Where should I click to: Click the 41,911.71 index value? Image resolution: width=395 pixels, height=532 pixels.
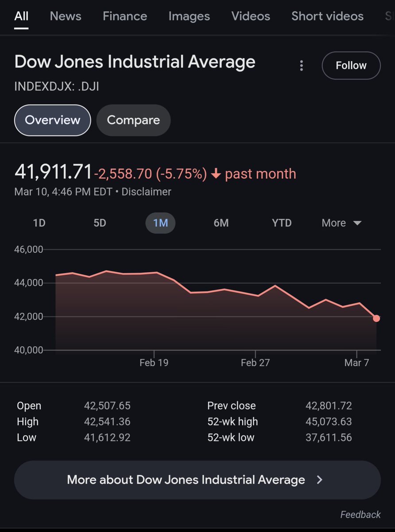(x=53, y=172)
